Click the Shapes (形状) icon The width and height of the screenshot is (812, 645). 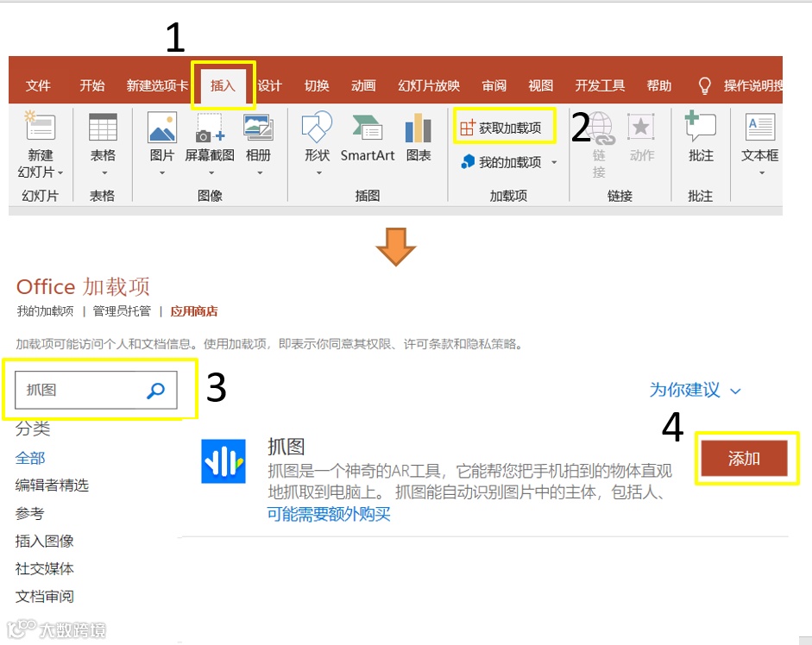click(x=317, y=127)
